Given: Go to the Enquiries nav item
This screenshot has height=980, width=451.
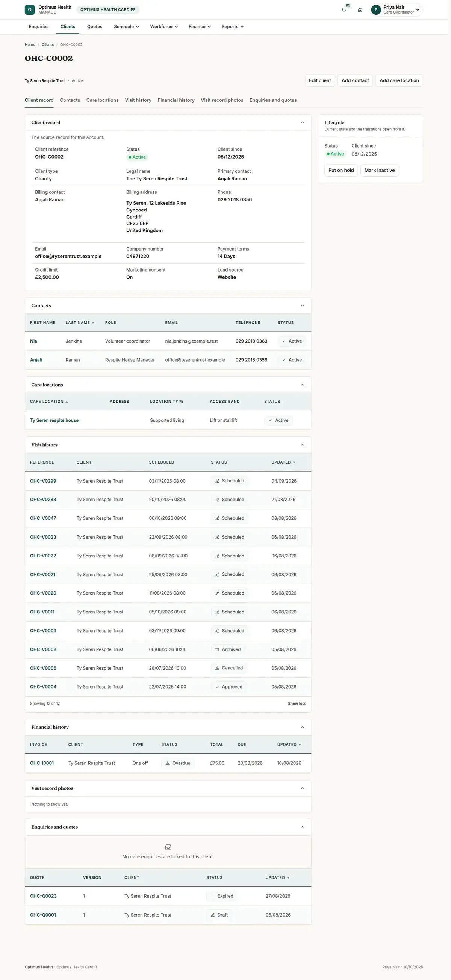Looking at the screenshot, I should (38, 27).
